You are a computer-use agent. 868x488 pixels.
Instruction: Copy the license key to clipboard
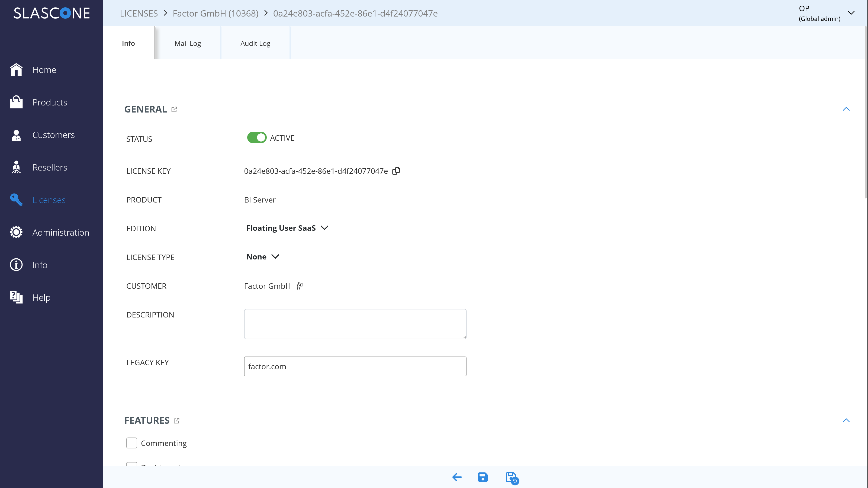[396, 171]
